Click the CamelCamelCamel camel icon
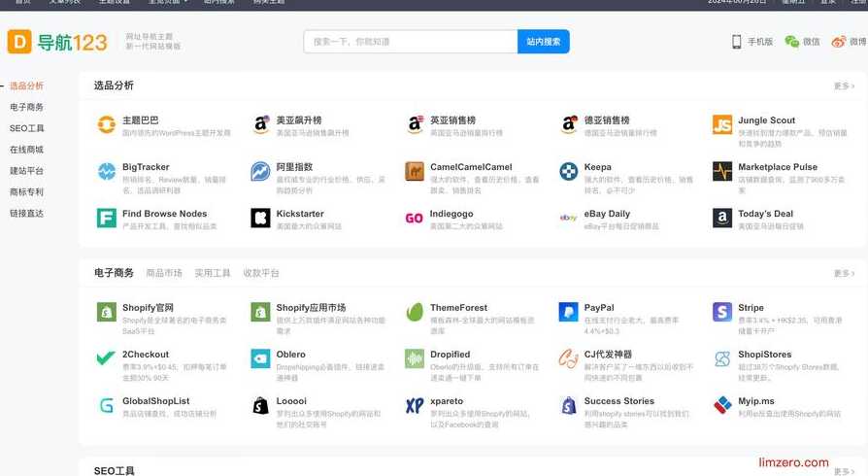The width and height of the screenshot is (868, 476). pos(414,171)
